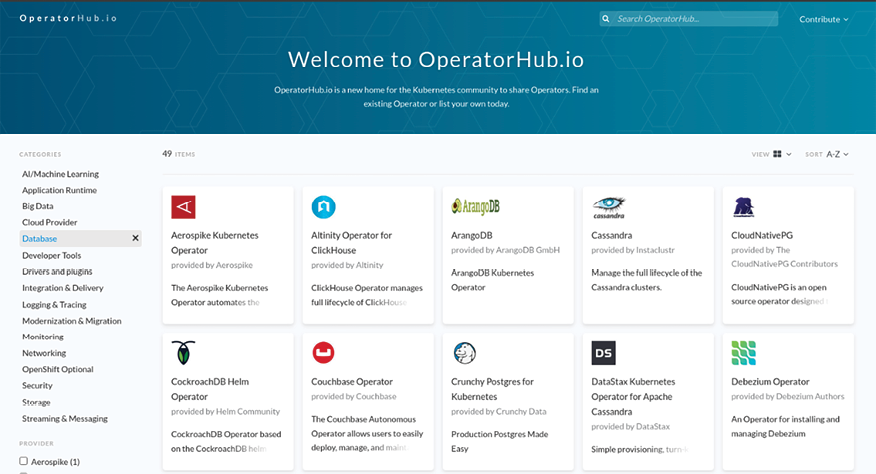Click the Aerospike operator logo icon

click(x=183, y=207)
